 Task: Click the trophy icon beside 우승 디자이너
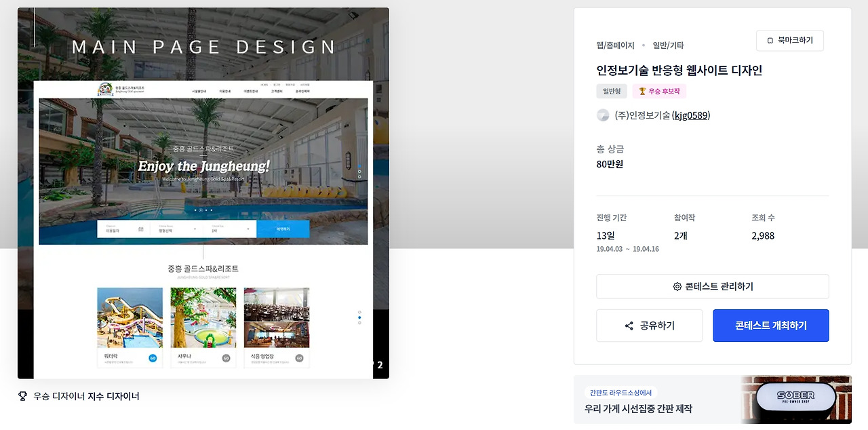[x=22, y=396]
